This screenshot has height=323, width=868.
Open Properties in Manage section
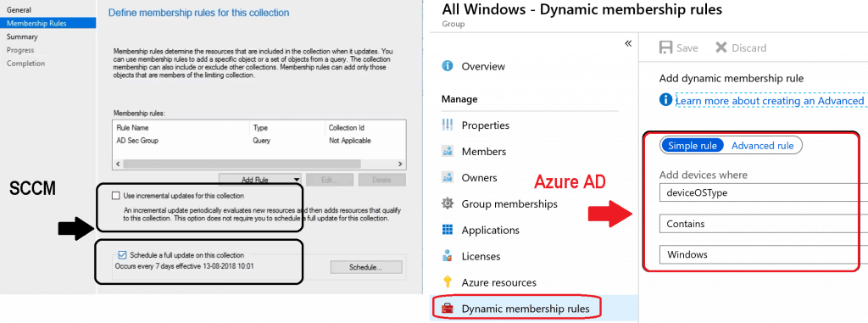pos(485,125)
